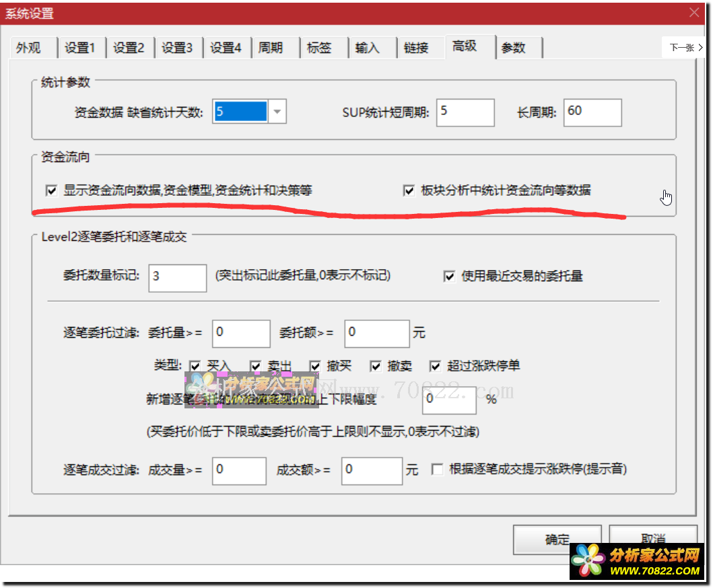Edit the 委托量>= filter field
Screen dimensions: 713x588
[x=241, y=334]
